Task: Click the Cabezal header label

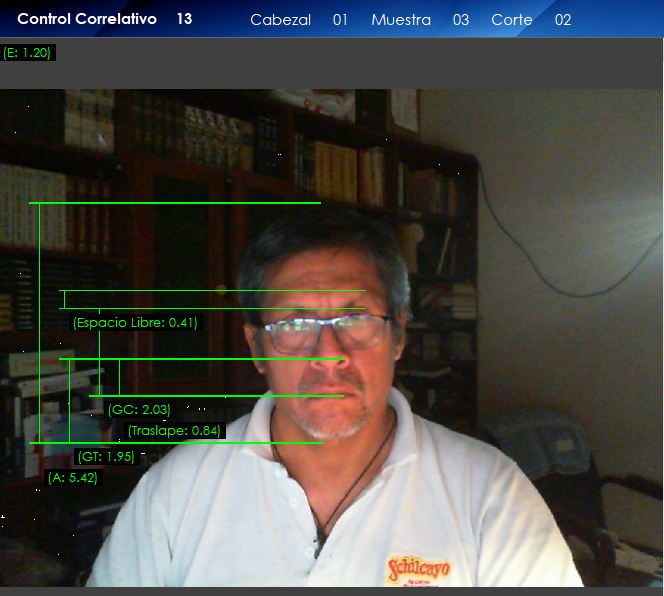Action: (x=280, y=20)
